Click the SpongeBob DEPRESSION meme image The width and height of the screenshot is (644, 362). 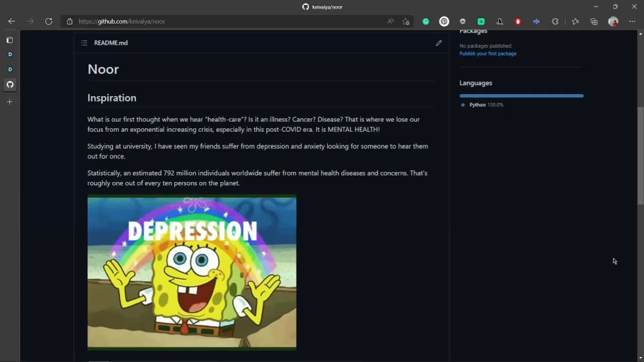point(192,272)
